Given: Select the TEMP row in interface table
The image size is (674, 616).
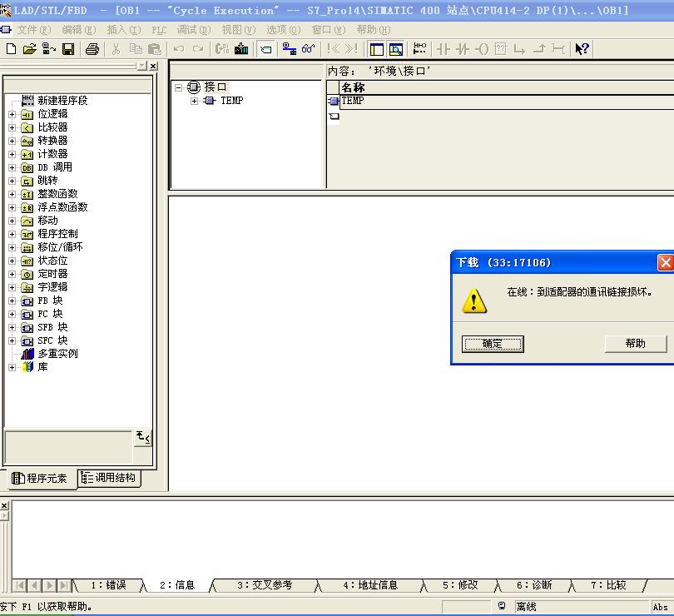Looking at the screenshot, I should [x=352, y=101].
